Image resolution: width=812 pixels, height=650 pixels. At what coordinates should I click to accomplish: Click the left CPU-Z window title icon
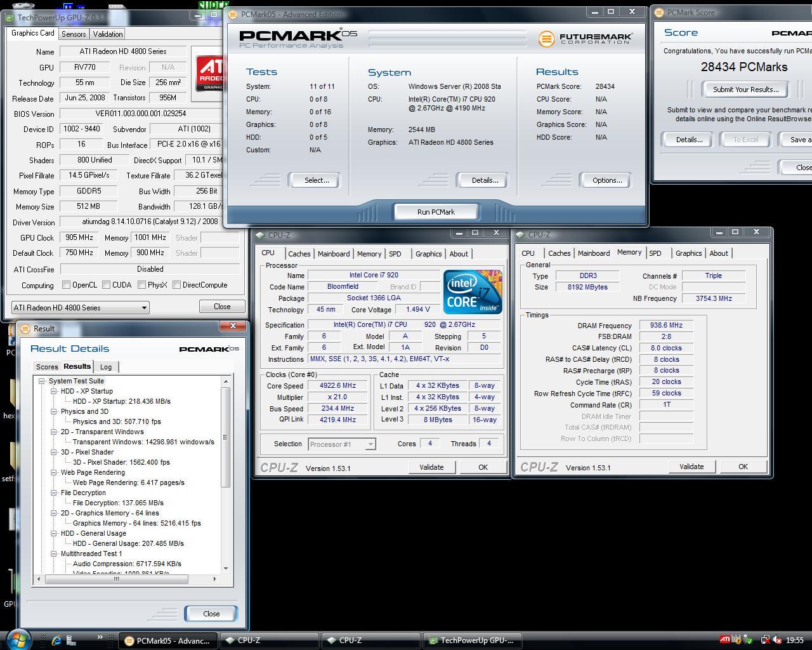point(261,235)
